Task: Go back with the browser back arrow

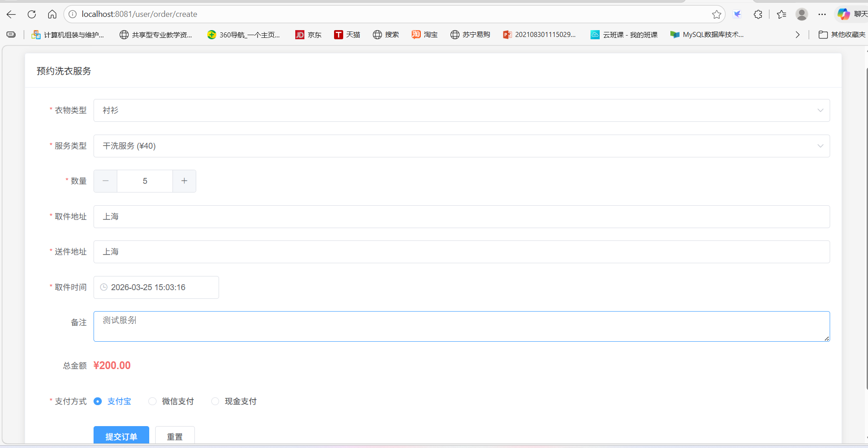Action: pyautogui.click(x=11, y=14)
